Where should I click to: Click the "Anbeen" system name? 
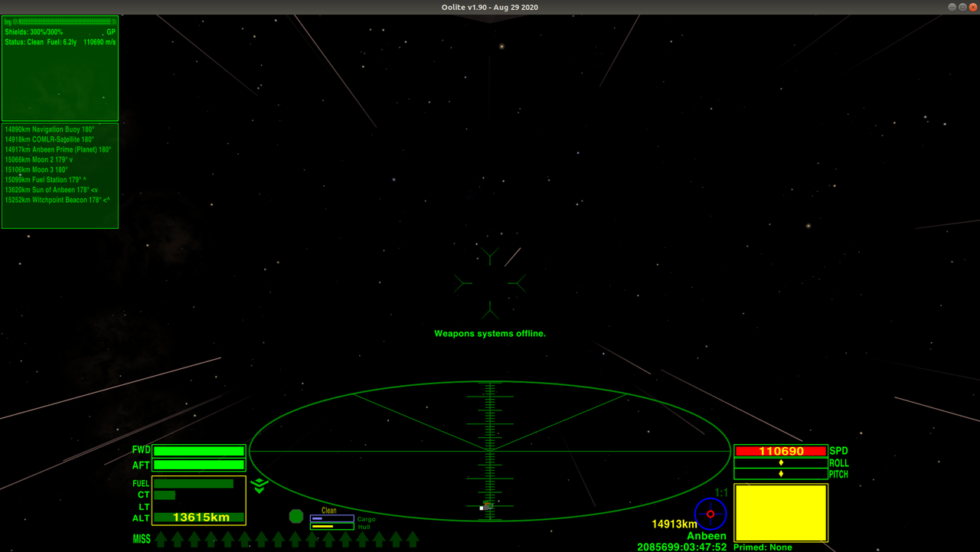click(x=706, y=536)
